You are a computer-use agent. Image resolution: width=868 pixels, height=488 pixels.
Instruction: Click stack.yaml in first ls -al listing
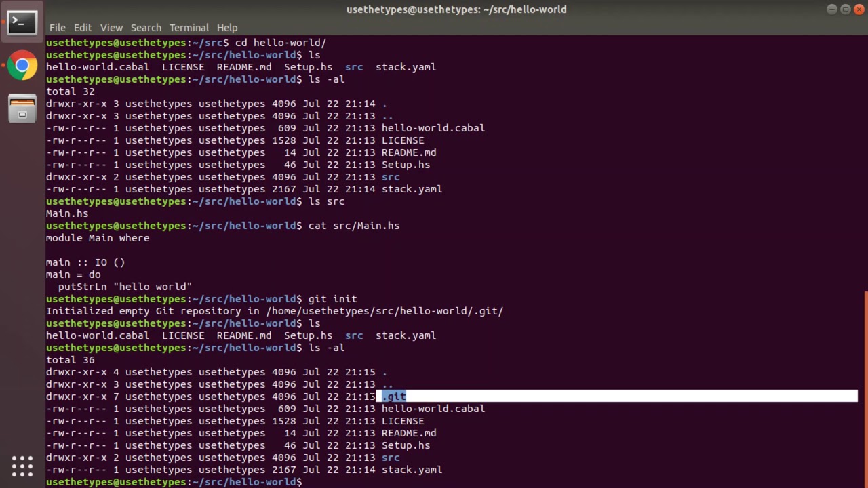point(412,189)
